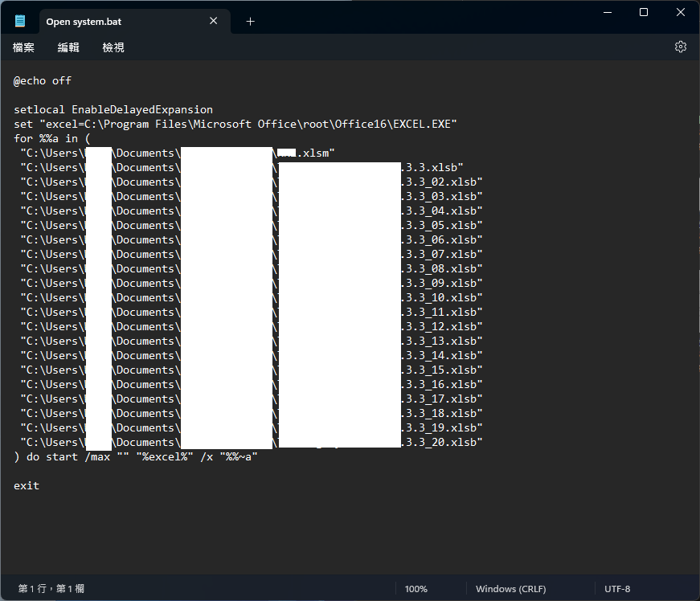Screen dimensions: 700x601
Task: Maximize the Notepad window
Action: tap(644, 13)
